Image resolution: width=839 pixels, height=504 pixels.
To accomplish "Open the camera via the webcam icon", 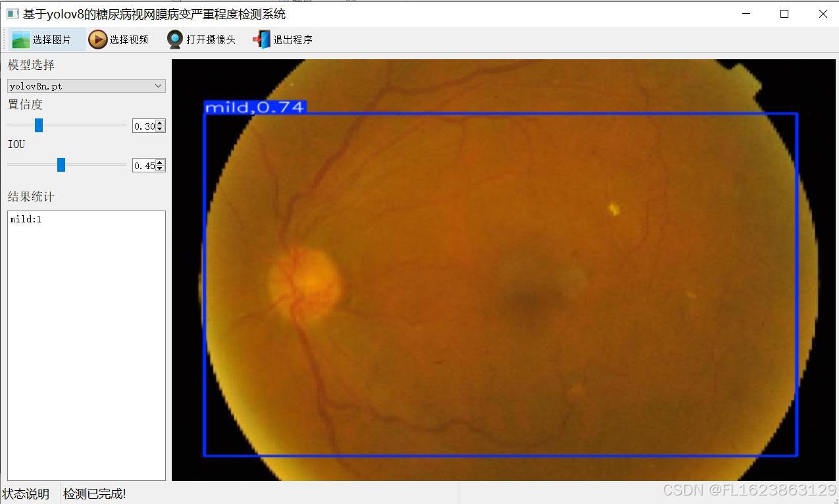I will [x=174, y=39].
